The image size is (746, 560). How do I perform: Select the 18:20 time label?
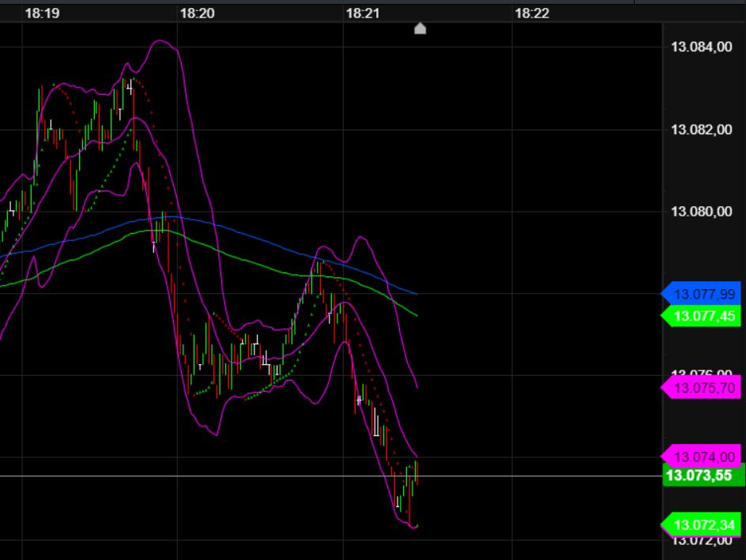pos(196,13)
